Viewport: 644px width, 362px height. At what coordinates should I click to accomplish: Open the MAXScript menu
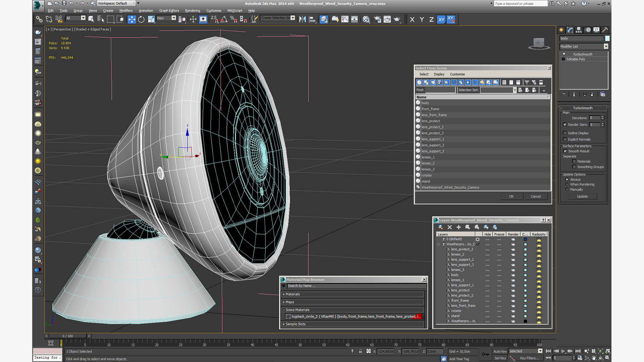tap(234, 11)
